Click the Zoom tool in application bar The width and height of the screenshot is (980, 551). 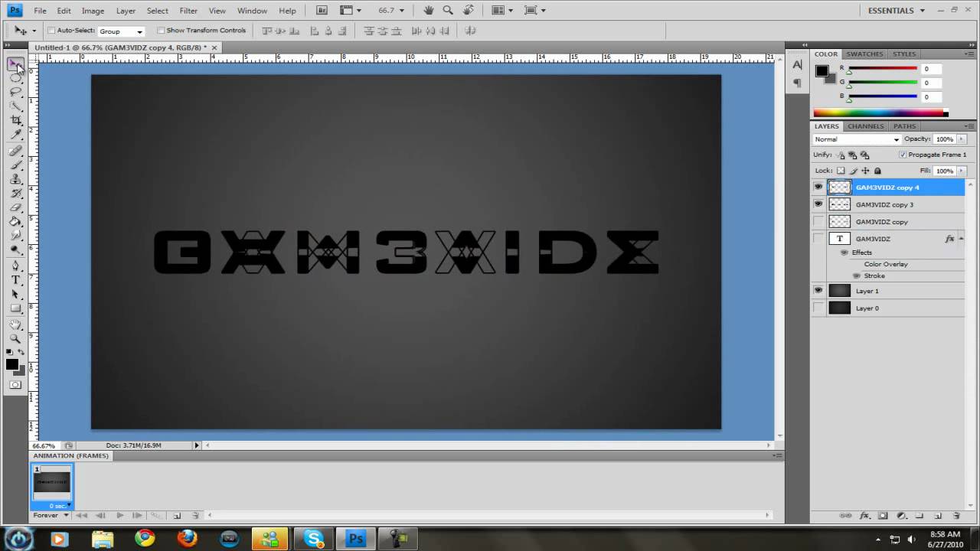tap(447, 11)
